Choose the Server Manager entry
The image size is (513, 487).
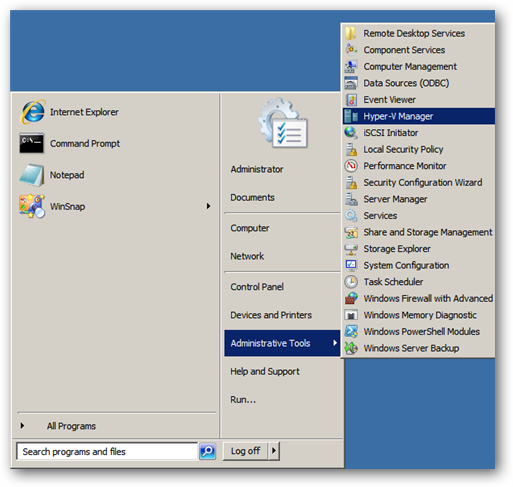coord(419,199)
